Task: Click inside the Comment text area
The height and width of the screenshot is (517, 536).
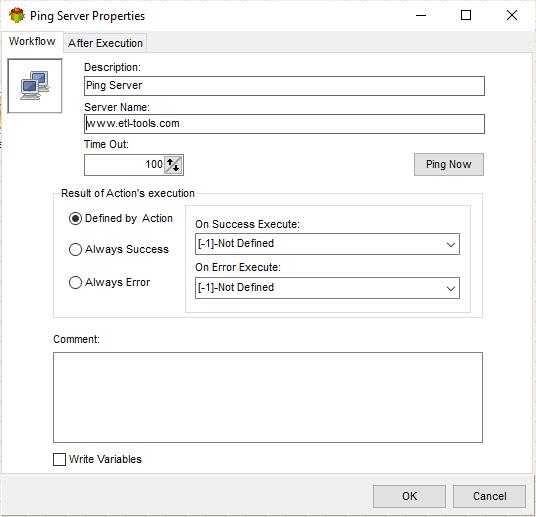Action: click(x=268, y=397)
